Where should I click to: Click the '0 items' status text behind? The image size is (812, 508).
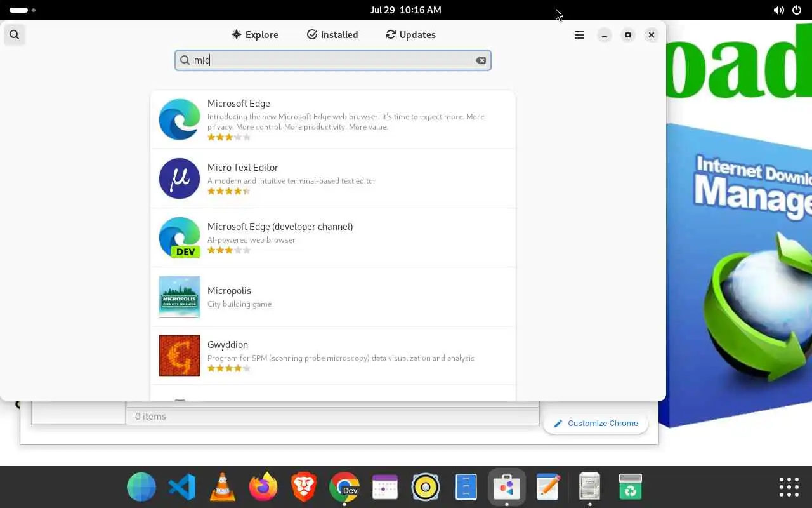click(x=150, y=417)
